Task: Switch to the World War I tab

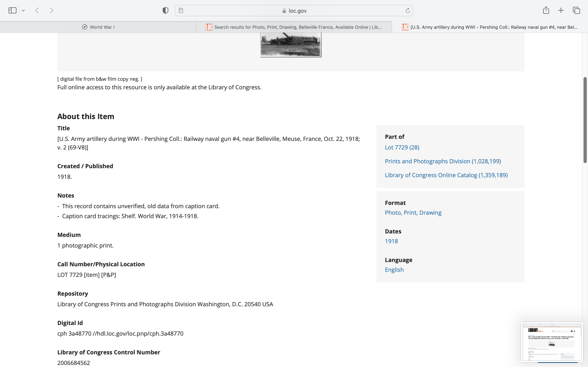Action: (98, 27)
